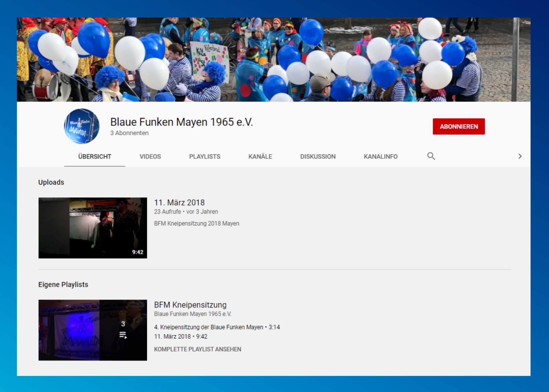Click the balloon carnival channel banner image

coord(274,60)
